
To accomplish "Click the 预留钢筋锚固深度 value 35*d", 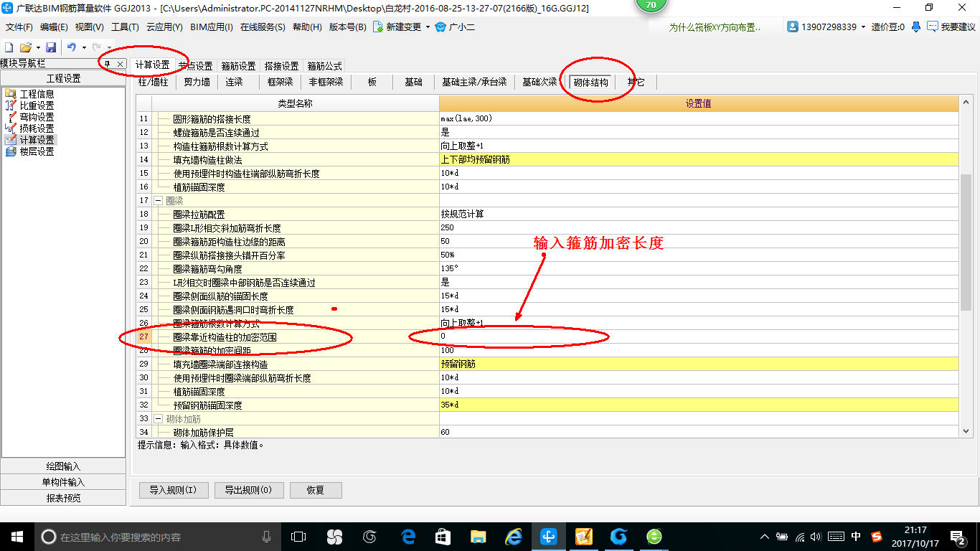I will (x=699, y=405).
